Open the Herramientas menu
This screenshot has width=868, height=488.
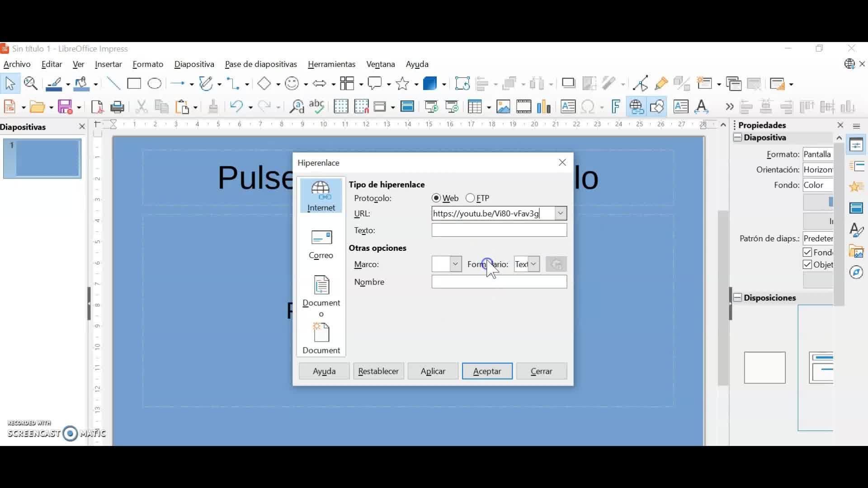coord(331,64)
